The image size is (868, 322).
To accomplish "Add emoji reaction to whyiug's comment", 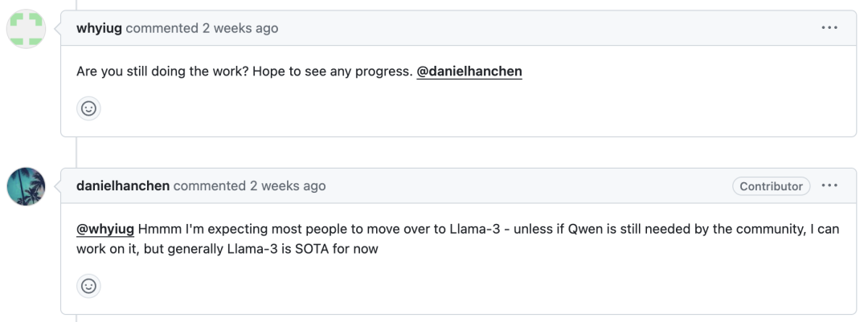I will pyautogui.click(x=88, y=108).
